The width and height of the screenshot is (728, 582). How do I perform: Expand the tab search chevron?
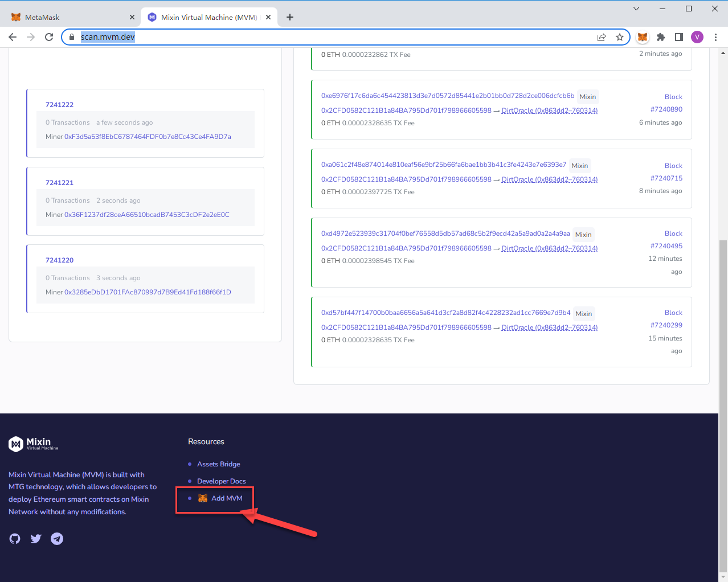[x=636, y=9]
